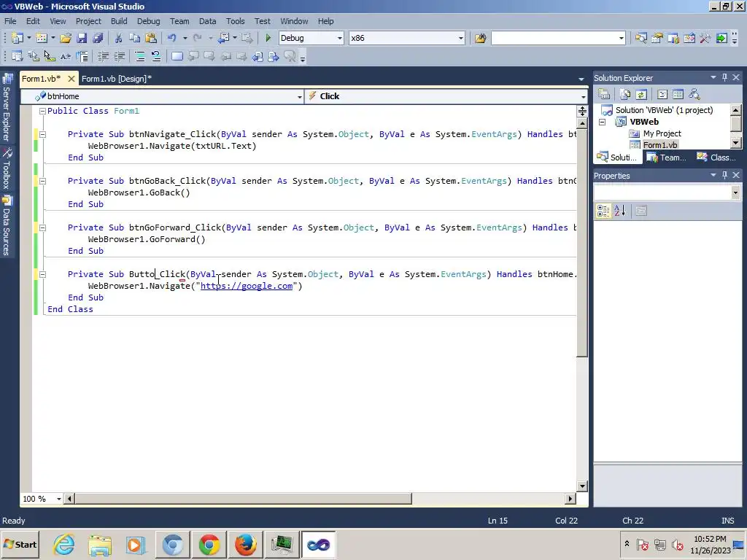The height and width of the screenshot is (560, 747).
Task: Open the btnHome class name dropdown
Action: pos(299,97)
